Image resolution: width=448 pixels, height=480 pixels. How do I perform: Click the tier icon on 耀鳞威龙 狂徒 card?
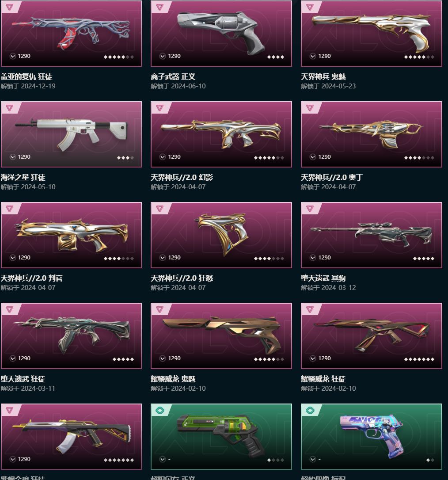(310, 309)
